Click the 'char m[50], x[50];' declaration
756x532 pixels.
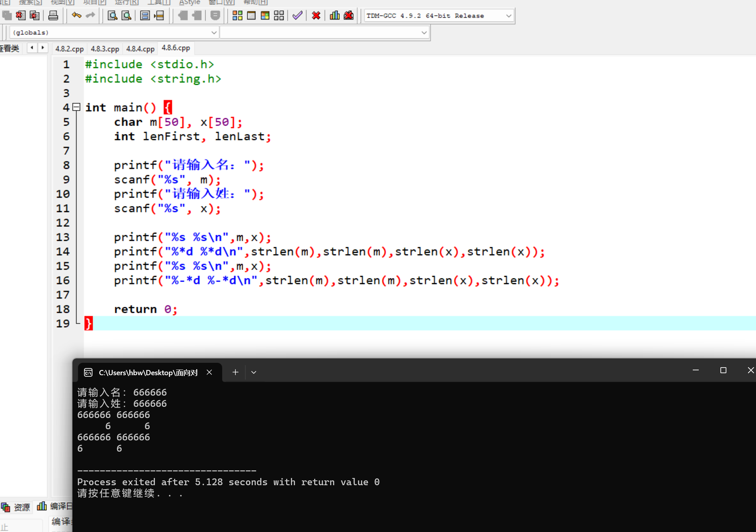point(178,122)
